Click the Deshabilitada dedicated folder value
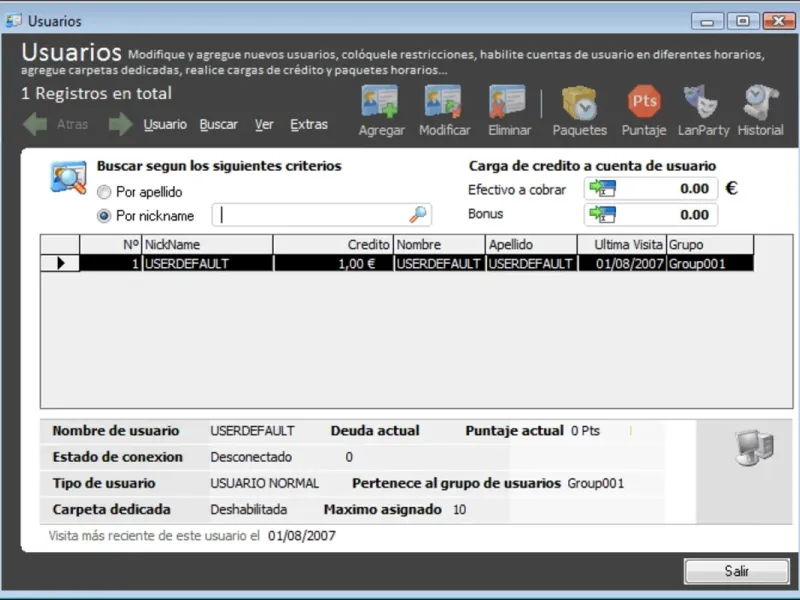The image size is (800, 600). (x=248, y=509)
